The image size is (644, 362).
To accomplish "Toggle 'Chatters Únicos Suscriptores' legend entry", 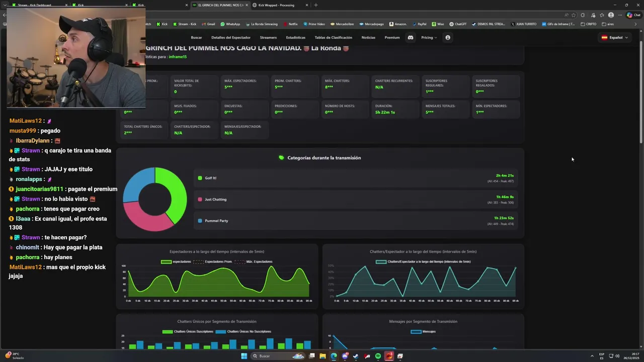I will [x=188, y=331].
